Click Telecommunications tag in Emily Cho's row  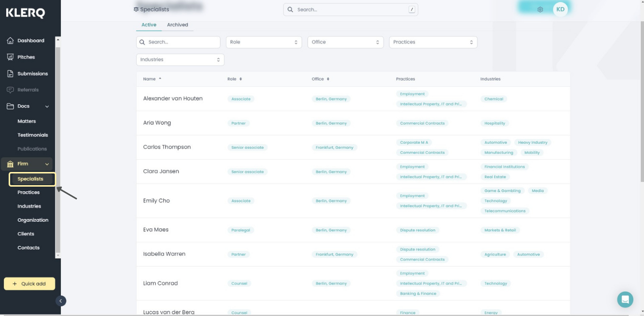(505, 211)
